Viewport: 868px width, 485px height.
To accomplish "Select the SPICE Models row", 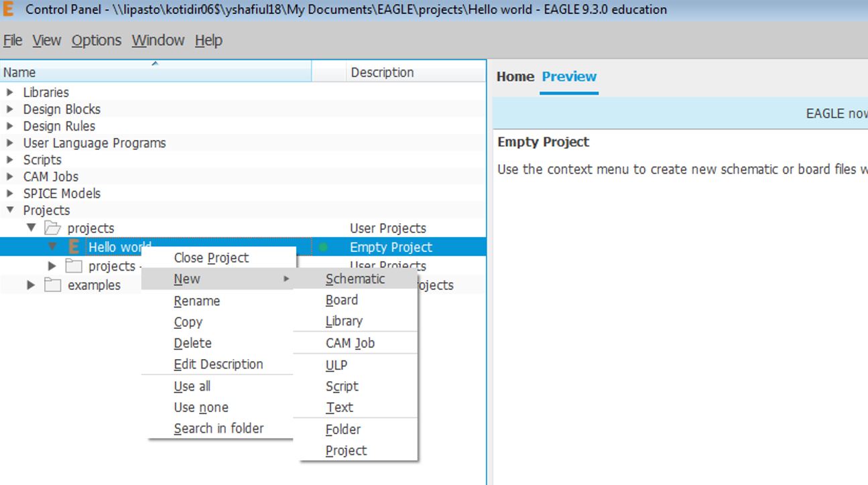I will [243, 193].
